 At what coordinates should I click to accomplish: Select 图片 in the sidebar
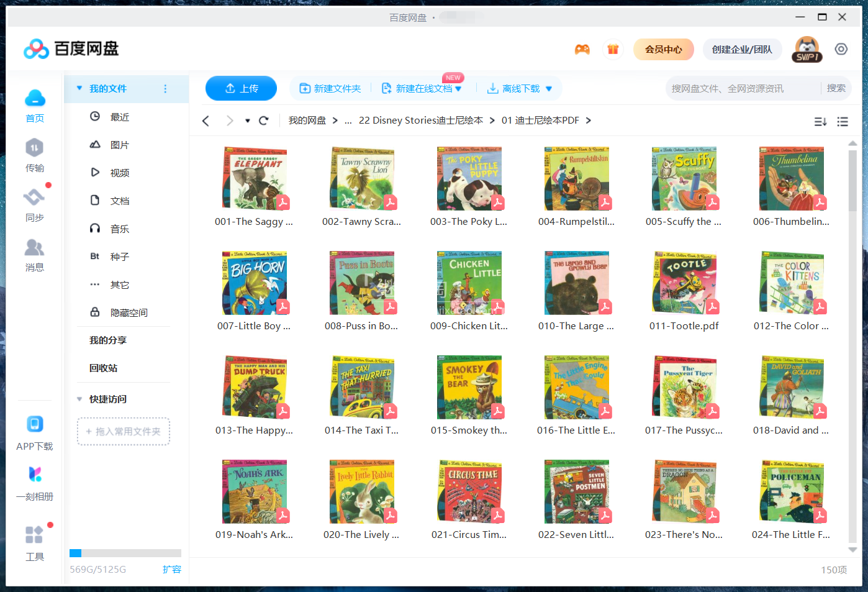[119, 145]
